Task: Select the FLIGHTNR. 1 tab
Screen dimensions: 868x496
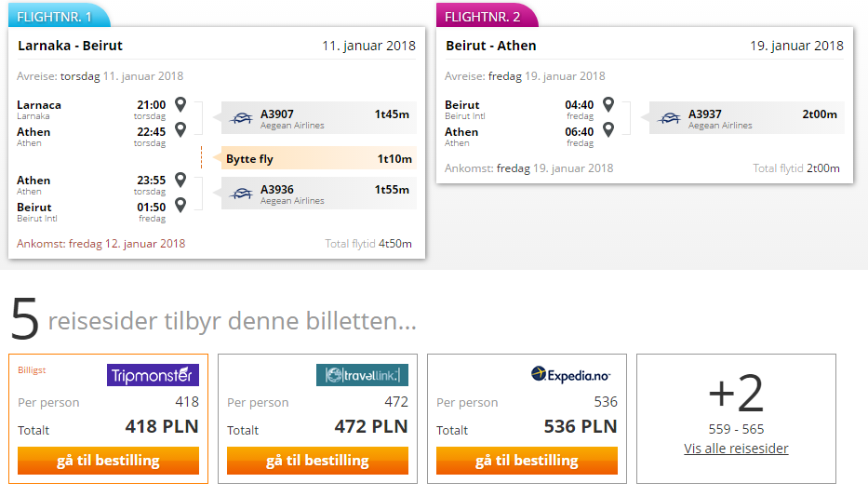Action: click(59, 16)
